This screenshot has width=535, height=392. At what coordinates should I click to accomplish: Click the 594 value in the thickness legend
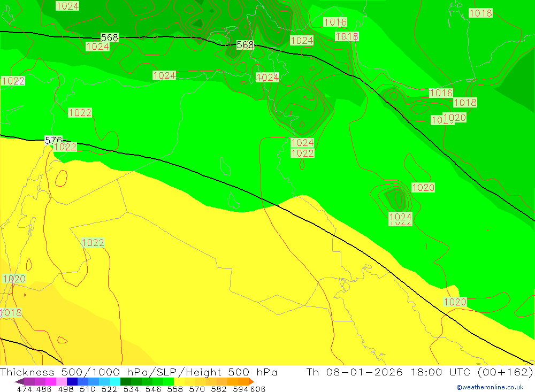click(x=241, y=389)
